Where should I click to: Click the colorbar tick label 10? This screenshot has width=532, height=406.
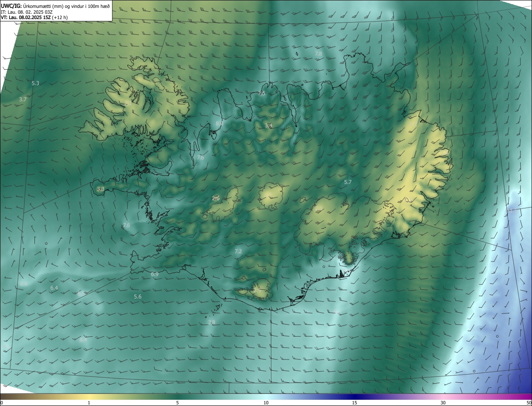[x=266, y=403]
